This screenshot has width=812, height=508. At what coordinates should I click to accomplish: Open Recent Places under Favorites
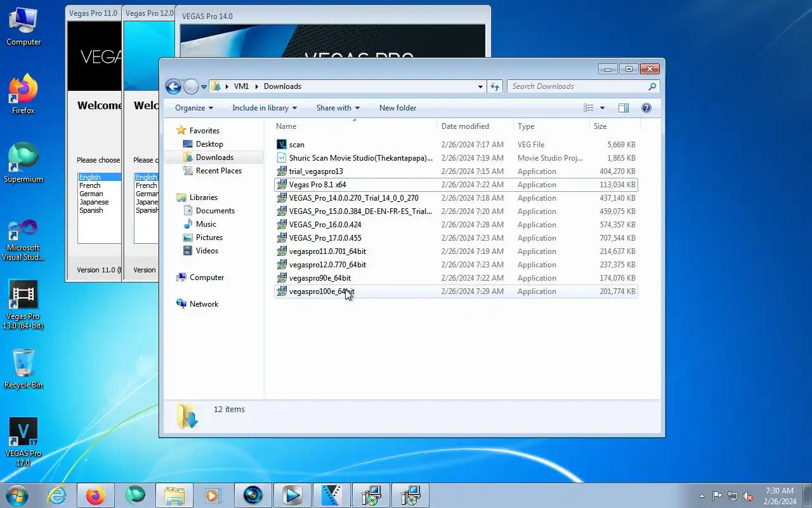tap(219, 171)
